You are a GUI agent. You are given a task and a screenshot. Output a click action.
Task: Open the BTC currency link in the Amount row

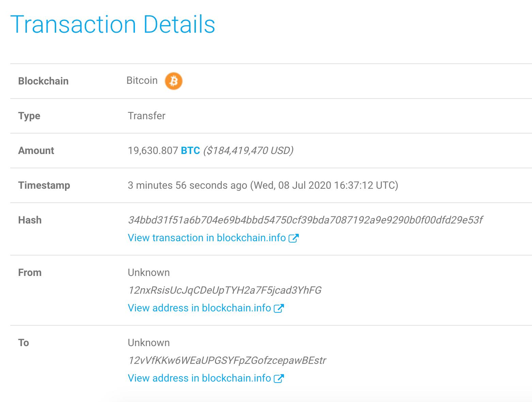(190, 150)
